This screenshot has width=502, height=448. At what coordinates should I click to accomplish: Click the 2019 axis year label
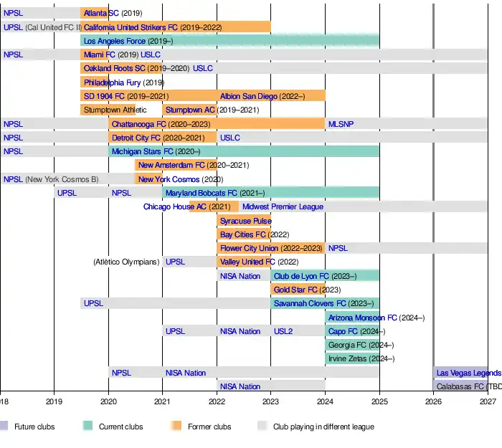pos(54,401)
